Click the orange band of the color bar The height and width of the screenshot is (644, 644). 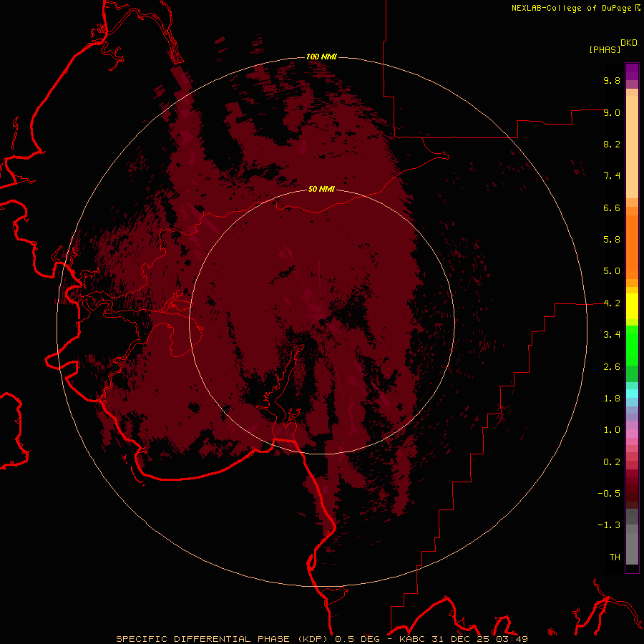click(x=632, y=248)
